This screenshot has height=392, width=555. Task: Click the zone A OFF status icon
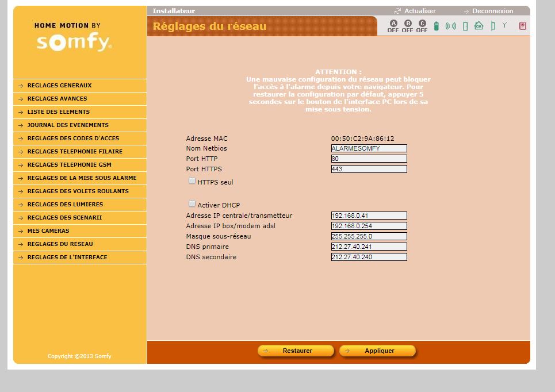(x=393, y=26)
